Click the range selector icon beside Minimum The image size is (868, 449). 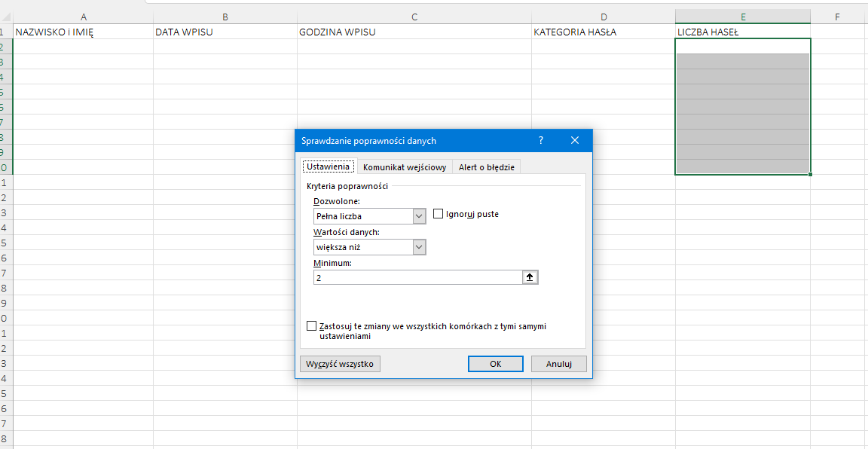point(530,277)
